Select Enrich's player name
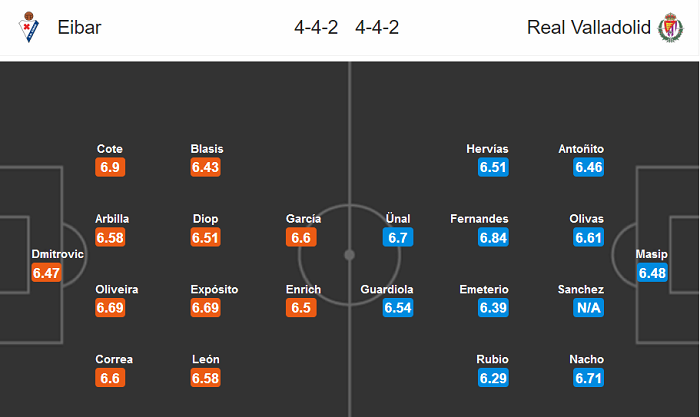Image resolution: width=700 pixels, height=417 pixels. 303,289
